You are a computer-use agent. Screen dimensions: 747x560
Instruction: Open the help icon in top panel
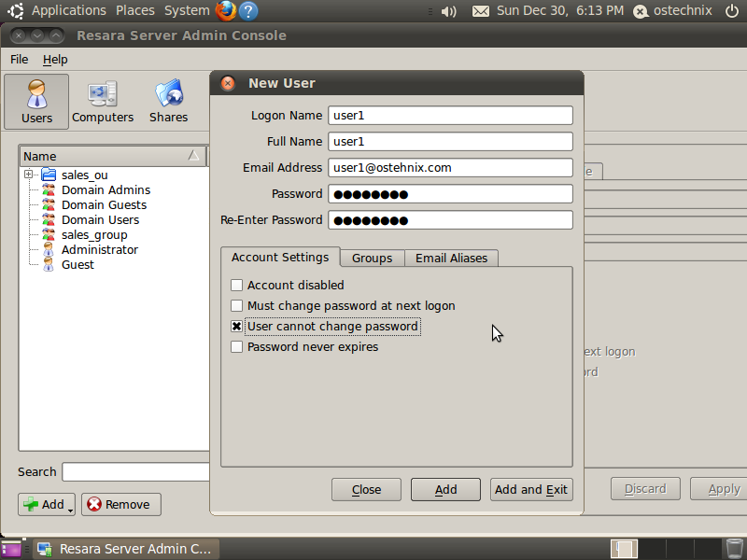pos(248,10)
